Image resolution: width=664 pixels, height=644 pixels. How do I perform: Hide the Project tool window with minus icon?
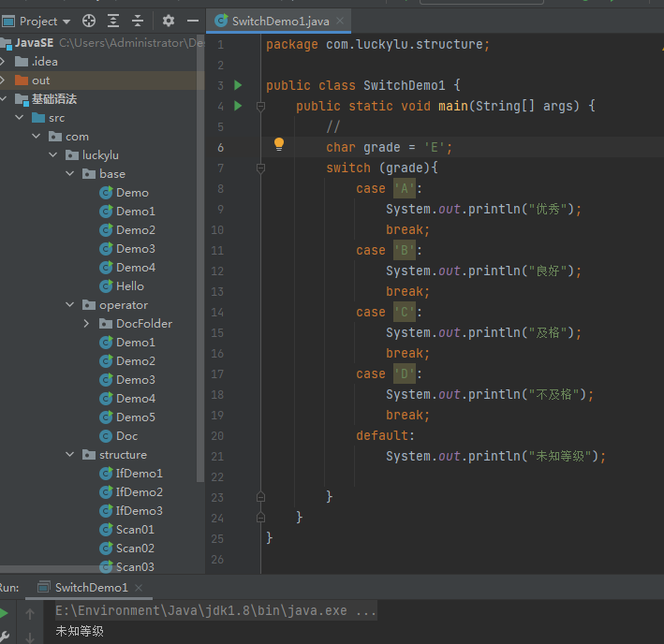coord(193,21)
